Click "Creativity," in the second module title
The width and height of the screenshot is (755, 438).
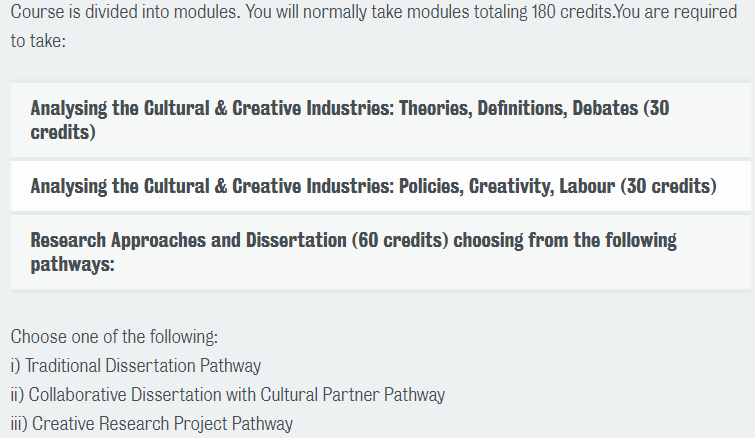pos(511,186)
